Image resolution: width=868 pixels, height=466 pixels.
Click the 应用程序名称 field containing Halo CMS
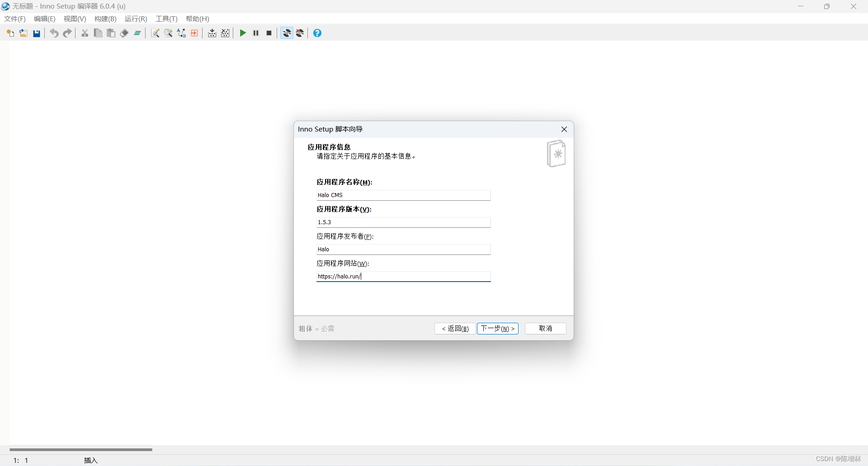tap(403, 195)
